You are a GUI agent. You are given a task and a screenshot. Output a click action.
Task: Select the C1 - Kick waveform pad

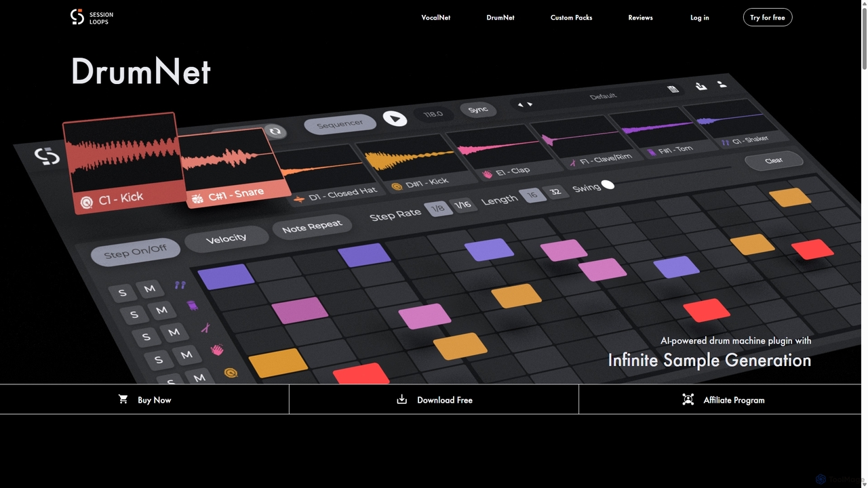coord(124,163)
